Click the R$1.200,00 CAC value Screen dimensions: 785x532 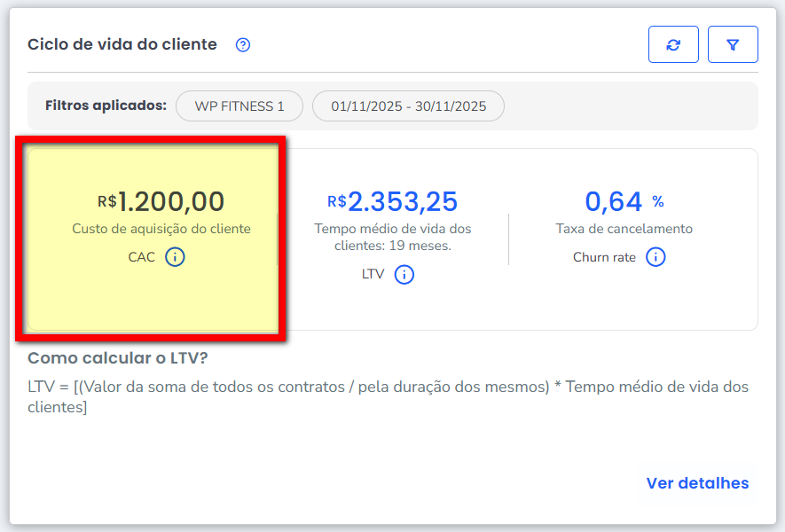(161, 201)
